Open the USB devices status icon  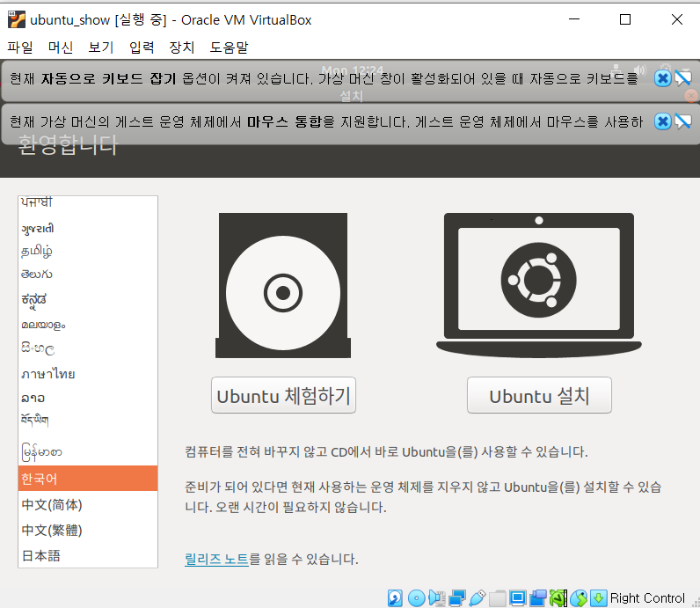(x=478, y=597)
